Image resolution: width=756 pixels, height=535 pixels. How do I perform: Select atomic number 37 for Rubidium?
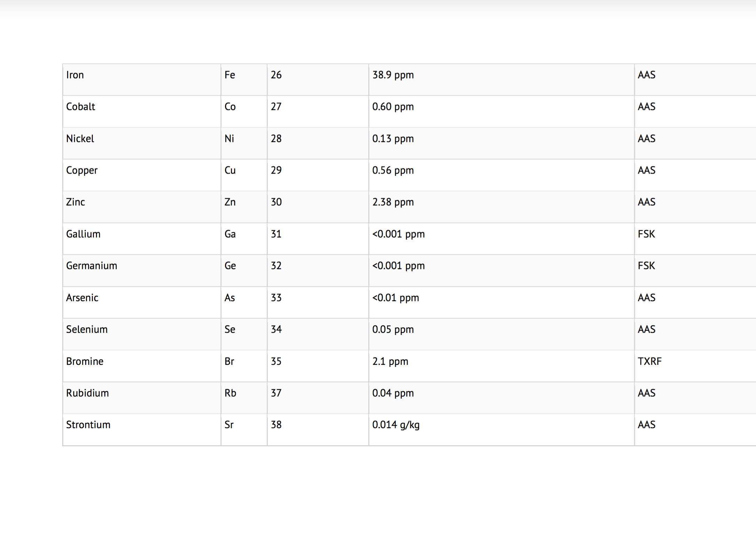click(x=276, y=393)
